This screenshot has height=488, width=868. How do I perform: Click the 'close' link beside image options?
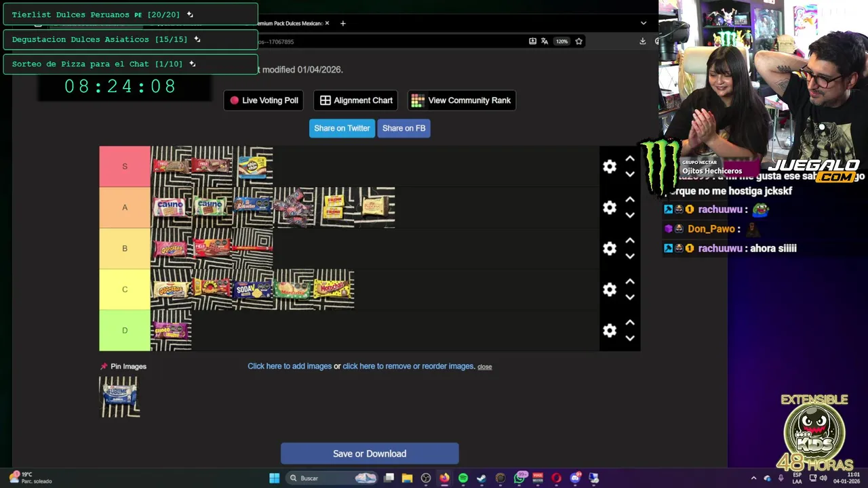(x=484, y=367)
